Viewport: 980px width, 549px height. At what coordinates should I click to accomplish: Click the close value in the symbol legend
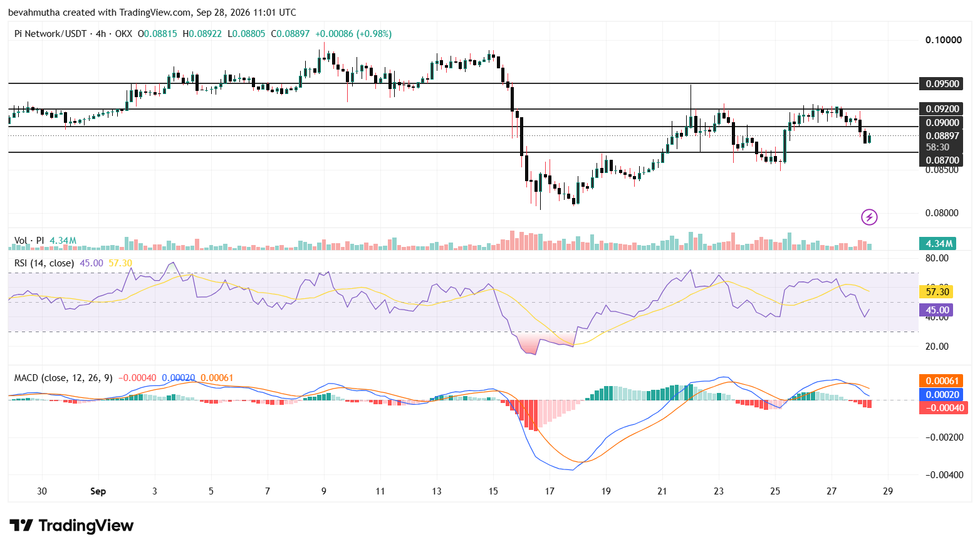293,34
